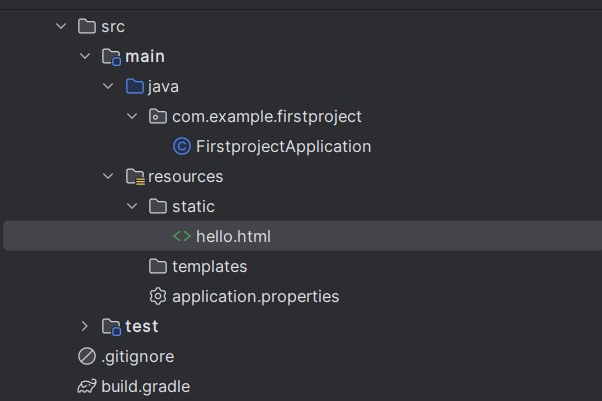Viewport: 602px width, 401px height.
Task: Click the application.properties gear icon
Action: point(158,297)
